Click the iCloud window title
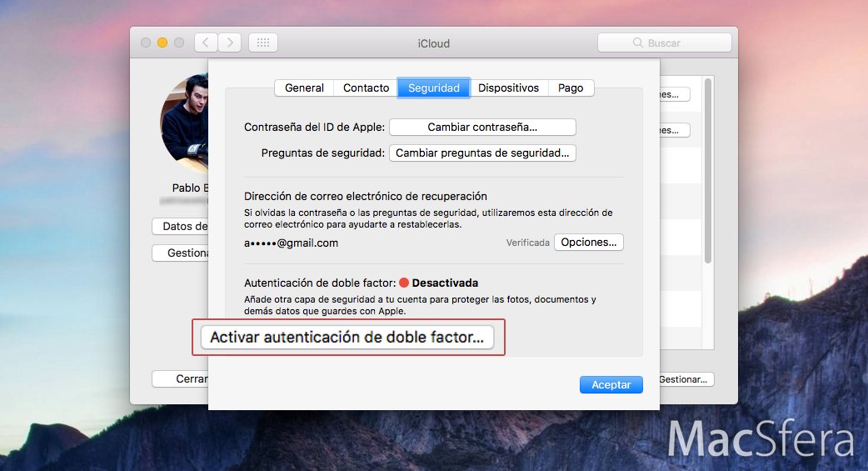This screenshot has width=868, height=471. click(x=433, y=43)
